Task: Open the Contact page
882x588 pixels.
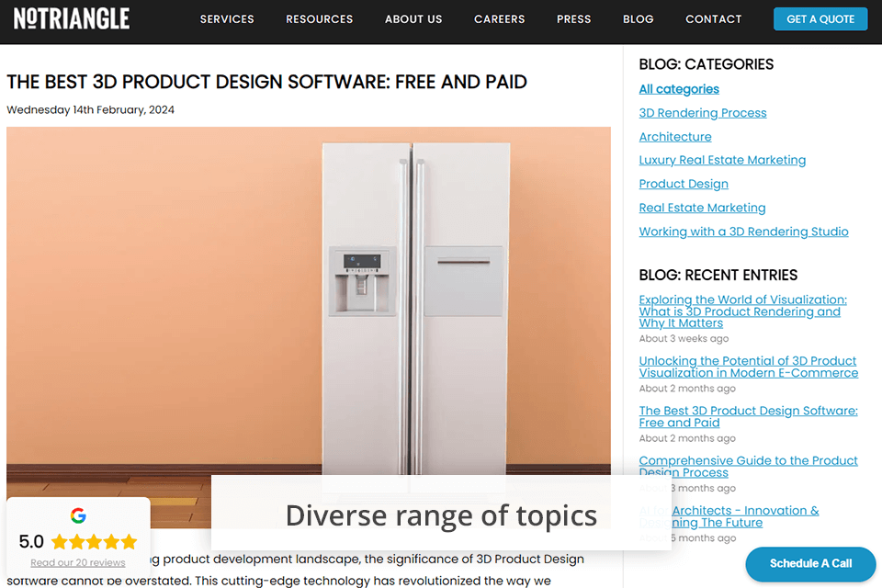Action: (x=713, y=19)
